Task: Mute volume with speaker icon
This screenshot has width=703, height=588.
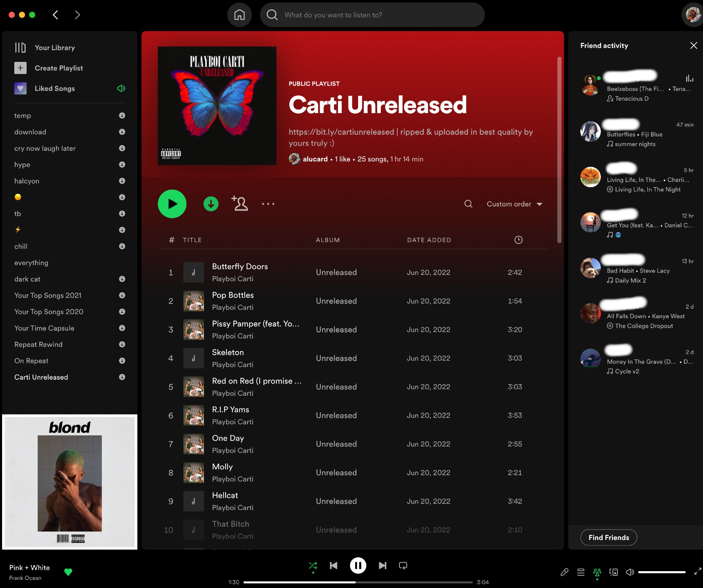Action: (x=630, y=572)
